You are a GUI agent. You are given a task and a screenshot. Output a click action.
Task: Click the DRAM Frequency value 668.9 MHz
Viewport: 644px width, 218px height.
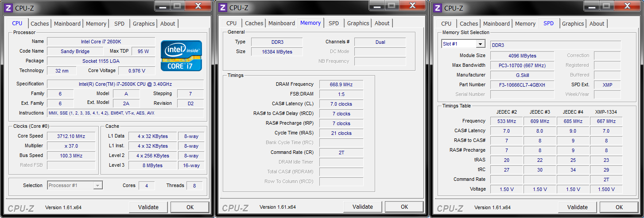click(x=341, y=84)
